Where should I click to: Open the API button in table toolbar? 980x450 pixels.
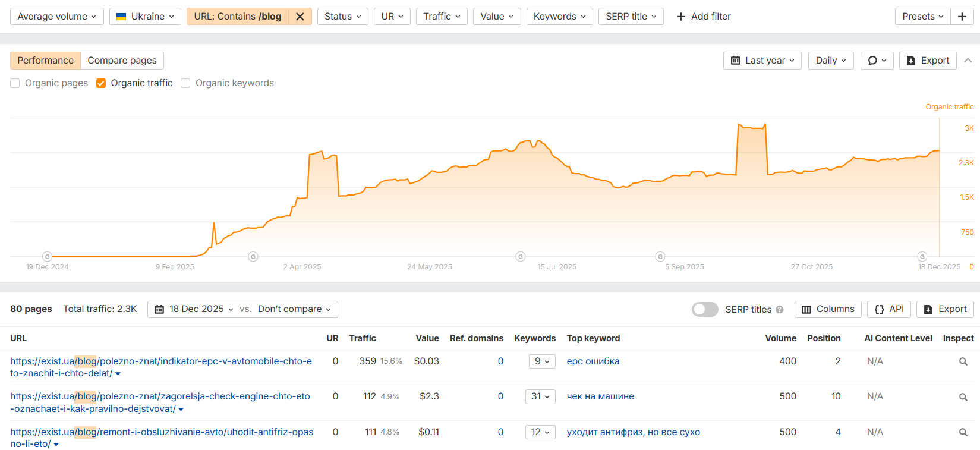[x=888, y=309]
